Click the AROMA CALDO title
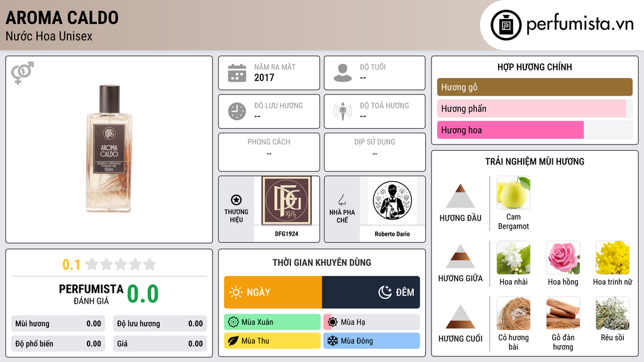This screenshot has width=644, height=362. pyautogui.click(x=62, y=18)
